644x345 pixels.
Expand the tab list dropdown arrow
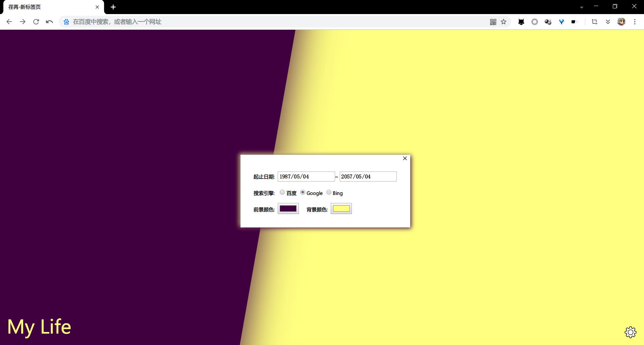[582, 7]
